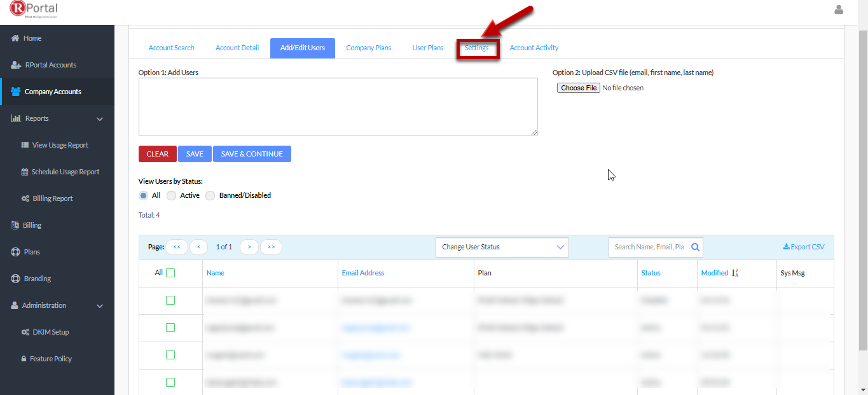Click the Plans lifesaver icon
868x395 pixels.
coord(15,252)
